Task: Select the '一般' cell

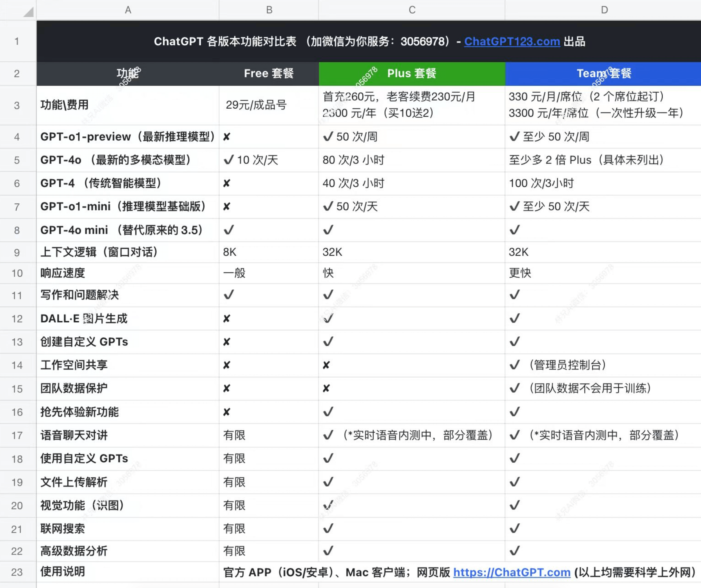Action: point(269,273)
